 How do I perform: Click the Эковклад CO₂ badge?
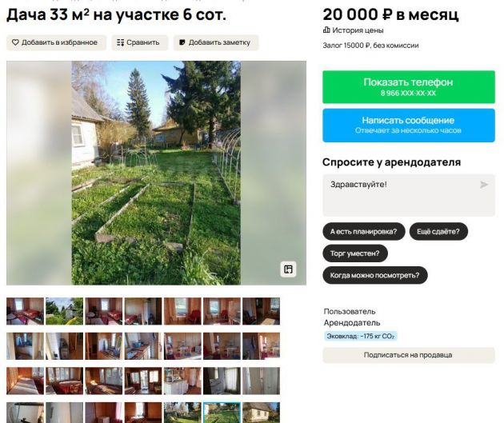[x=361, y=337]
